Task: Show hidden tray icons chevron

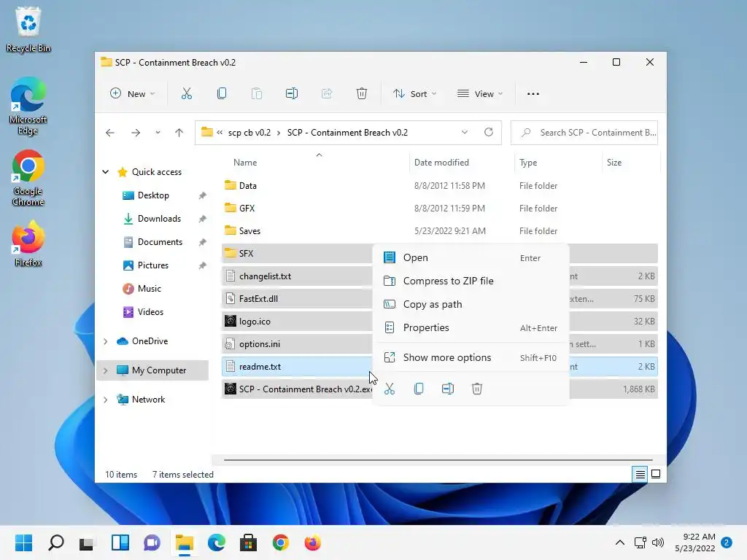Action: pyautogui.click(x=620, y=542)
